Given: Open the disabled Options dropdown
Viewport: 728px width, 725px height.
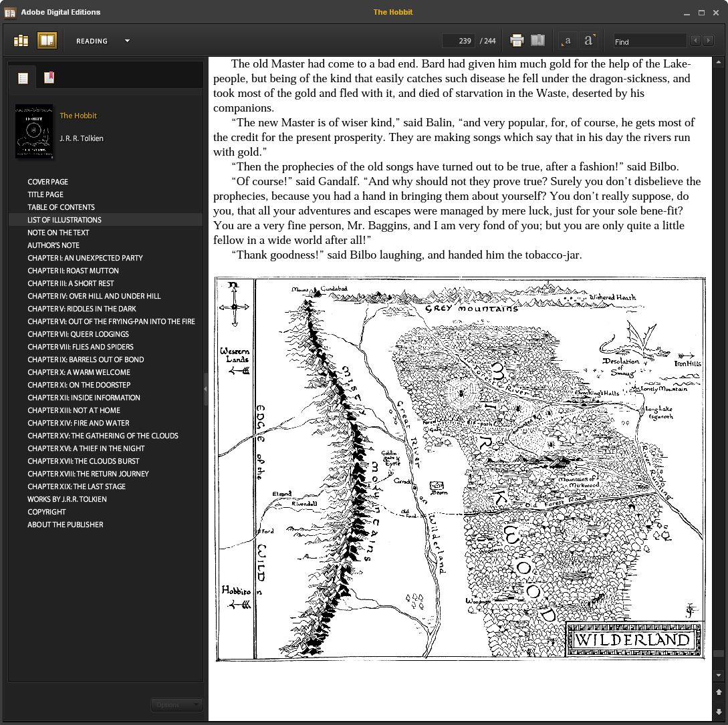Looking at the screenshot, I should click(x=176, y=704).
